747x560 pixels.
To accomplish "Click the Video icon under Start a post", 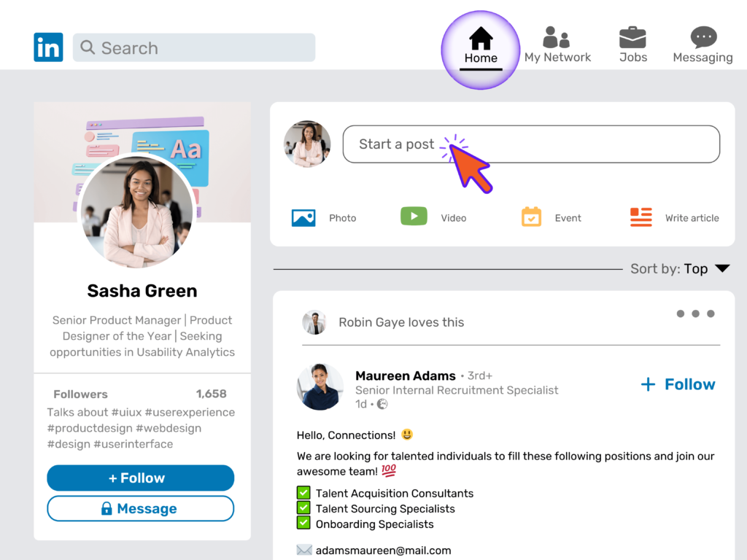I will pos(414,216).
